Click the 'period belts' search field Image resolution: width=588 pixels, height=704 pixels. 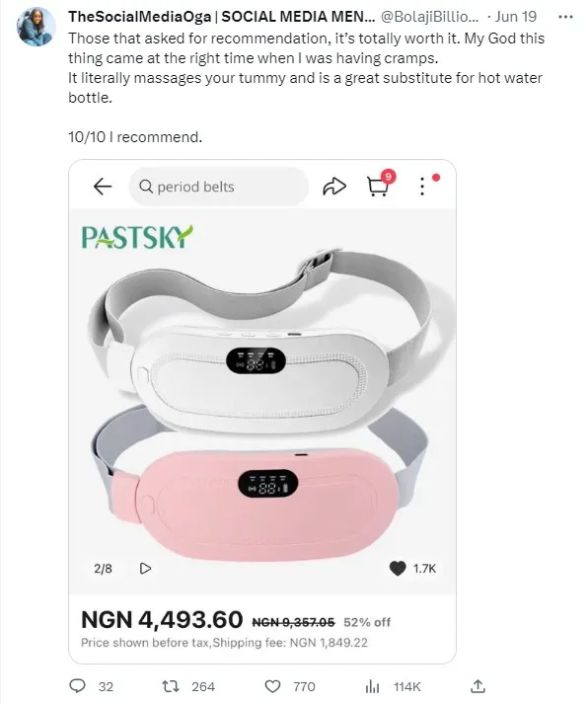click(219, 187)
